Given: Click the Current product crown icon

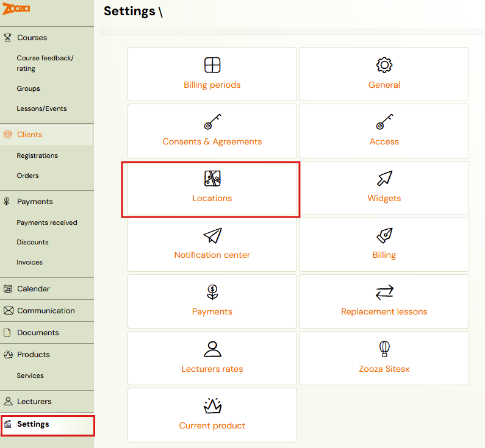Looking at the screenshot, I should (212, 406).
